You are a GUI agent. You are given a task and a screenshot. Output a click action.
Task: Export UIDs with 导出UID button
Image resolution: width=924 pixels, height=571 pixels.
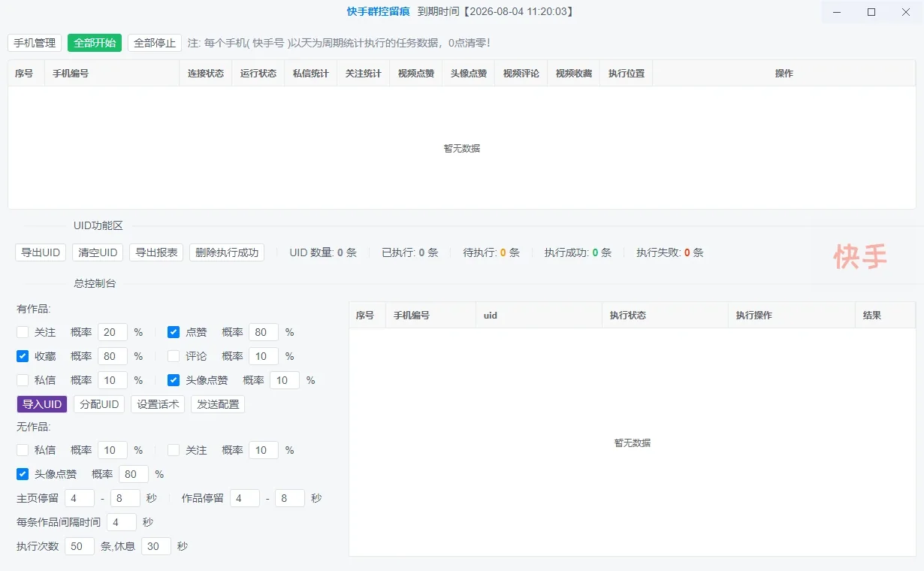point(41,252)
